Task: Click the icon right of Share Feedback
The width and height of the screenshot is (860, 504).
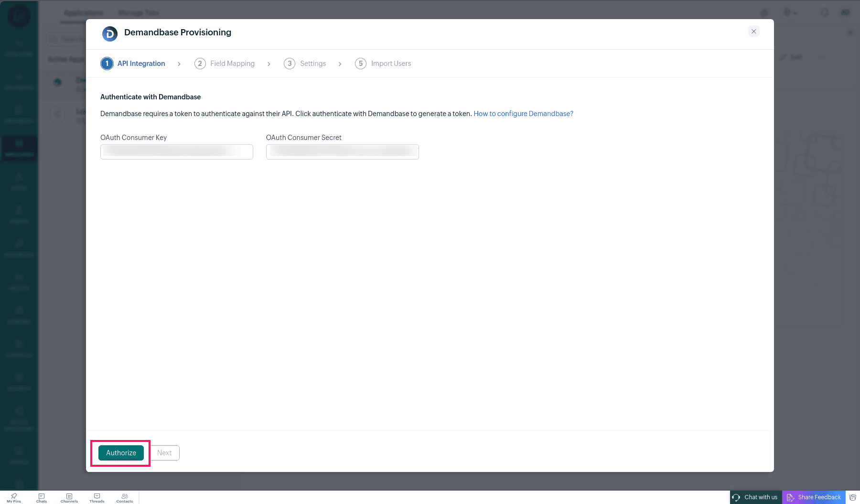Action: (x=853, y=497)
